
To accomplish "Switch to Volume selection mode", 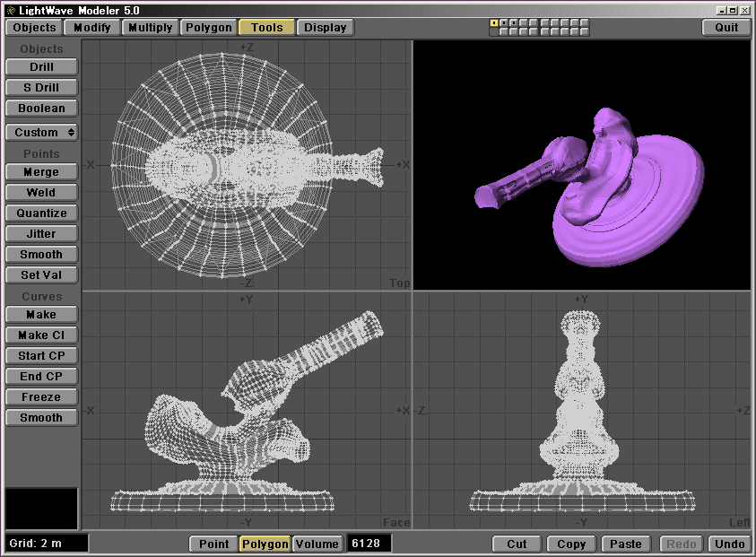I will (x=317, y=544).
